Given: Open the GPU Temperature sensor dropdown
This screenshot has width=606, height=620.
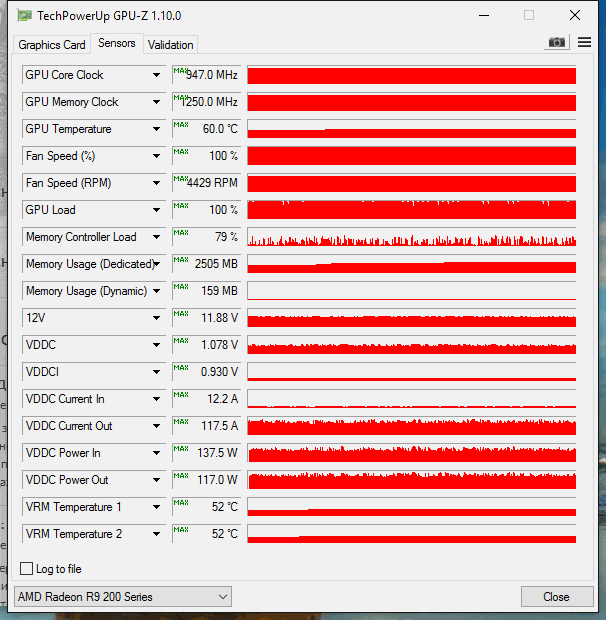Looking at the screenshot, I should click(x=157, y=129).
